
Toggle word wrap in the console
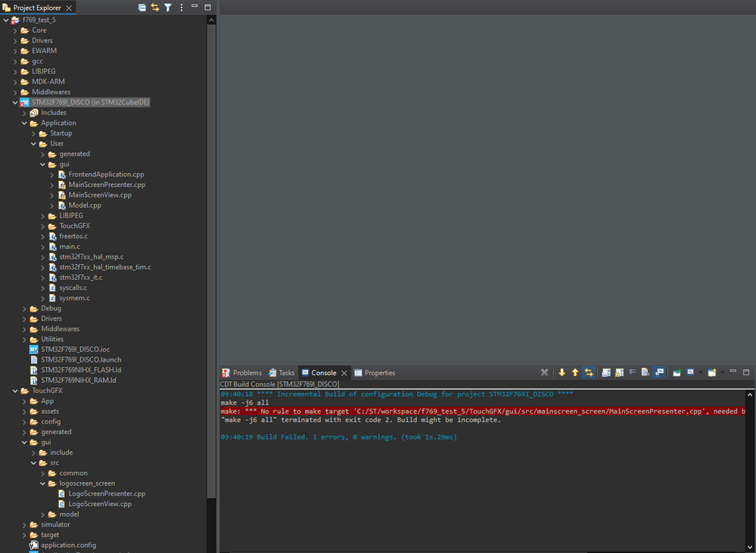(x=633, y=372)
